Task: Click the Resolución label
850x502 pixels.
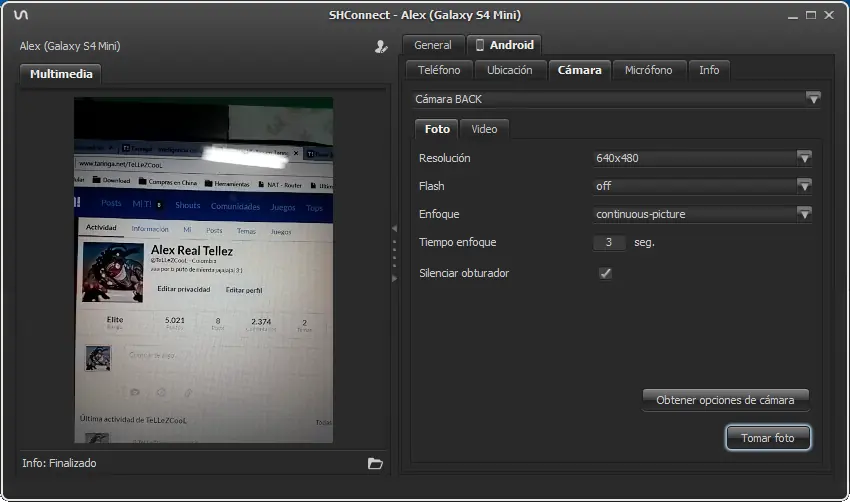Action: click(x=445, y=158)
